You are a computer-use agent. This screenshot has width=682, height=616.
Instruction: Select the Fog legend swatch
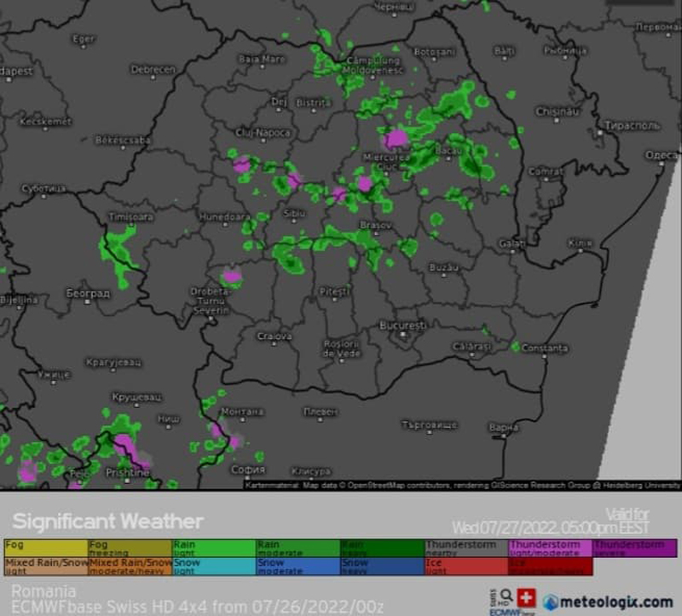click(46, 548)
